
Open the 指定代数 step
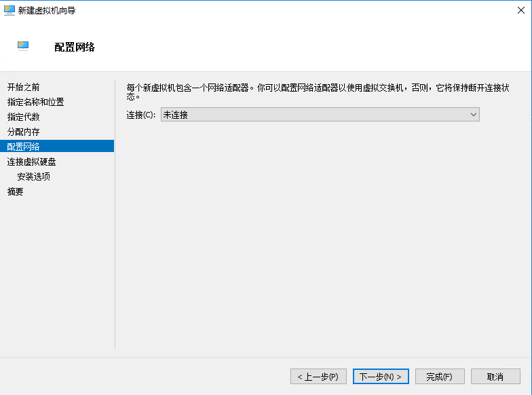point(23,117)
